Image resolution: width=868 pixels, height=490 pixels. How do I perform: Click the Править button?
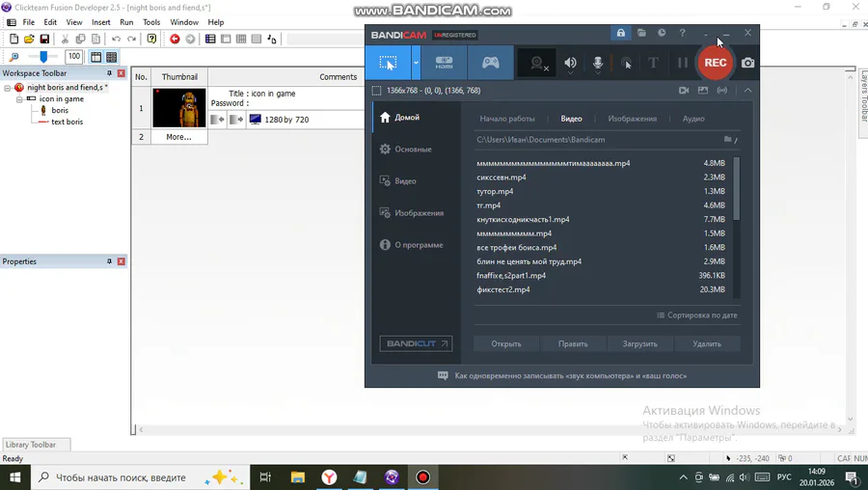point(573,343)
